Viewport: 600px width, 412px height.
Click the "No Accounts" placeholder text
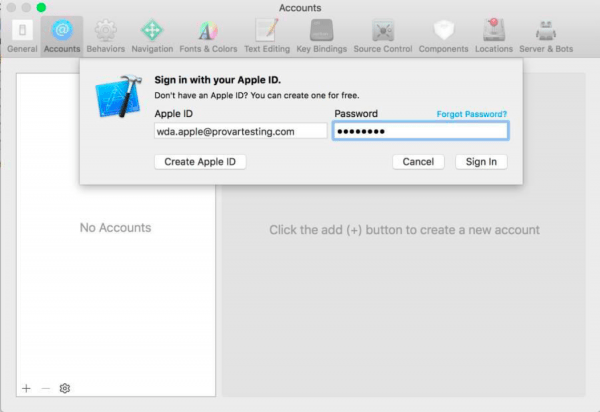click(x=116, y=228)
